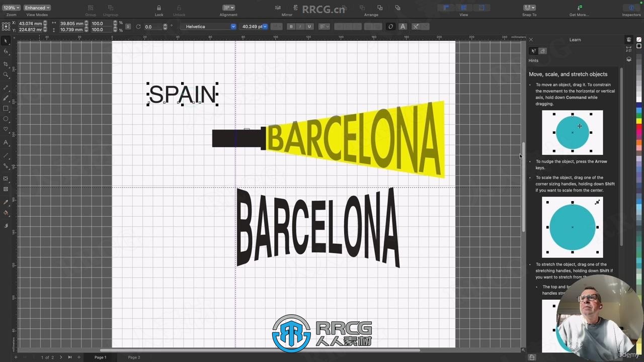Switch to the Page 2 tab
The image size is (644, 362).
(x=134, y=357)
